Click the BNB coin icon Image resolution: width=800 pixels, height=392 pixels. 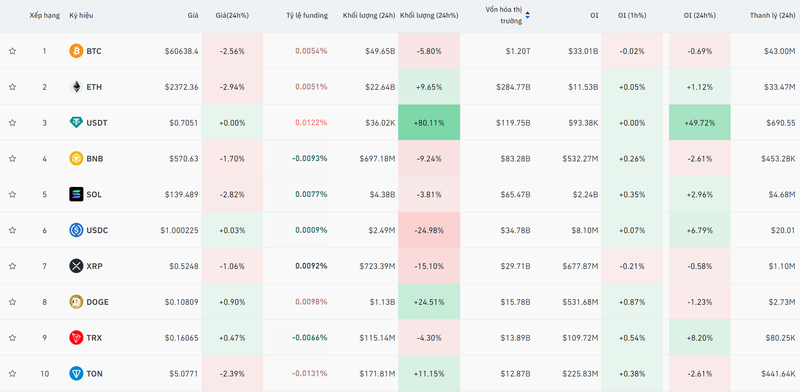point(76,158)
